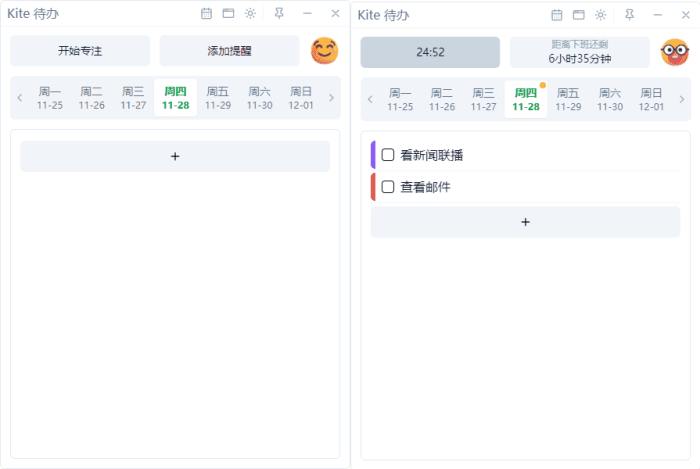Click the 24:52 focus timer

(430, 52)
